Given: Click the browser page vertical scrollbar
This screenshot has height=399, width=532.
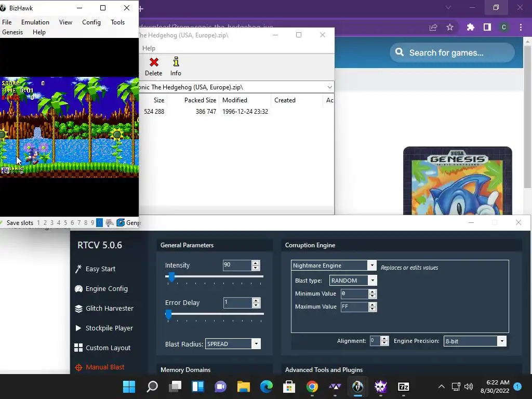Looking at the screenshot, I should click(x=527, y=117).
